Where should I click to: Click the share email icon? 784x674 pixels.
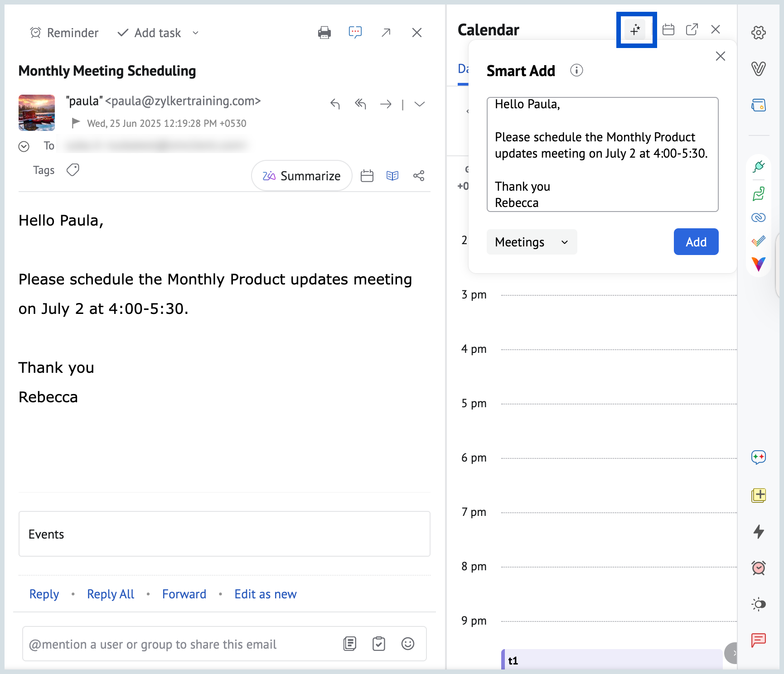419,176
